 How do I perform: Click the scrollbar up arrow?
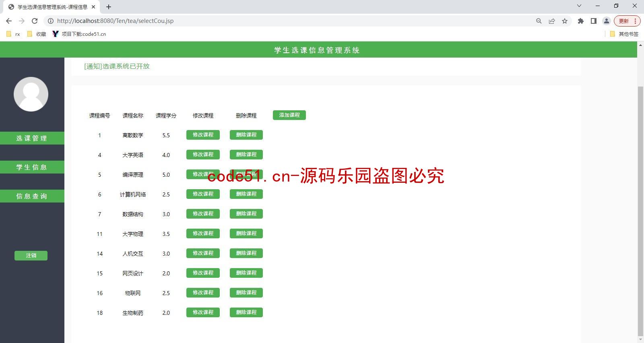(x=640, y=44)
